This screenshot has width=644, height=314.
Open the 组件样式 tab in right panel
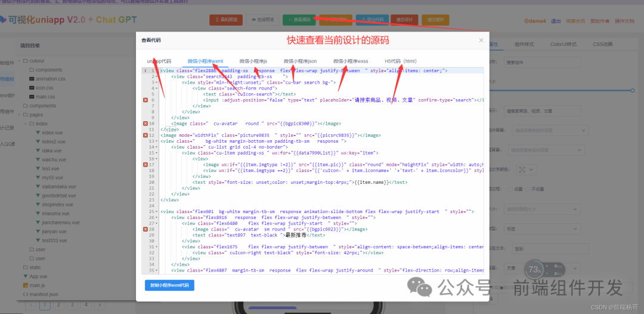tap(524, 44)
